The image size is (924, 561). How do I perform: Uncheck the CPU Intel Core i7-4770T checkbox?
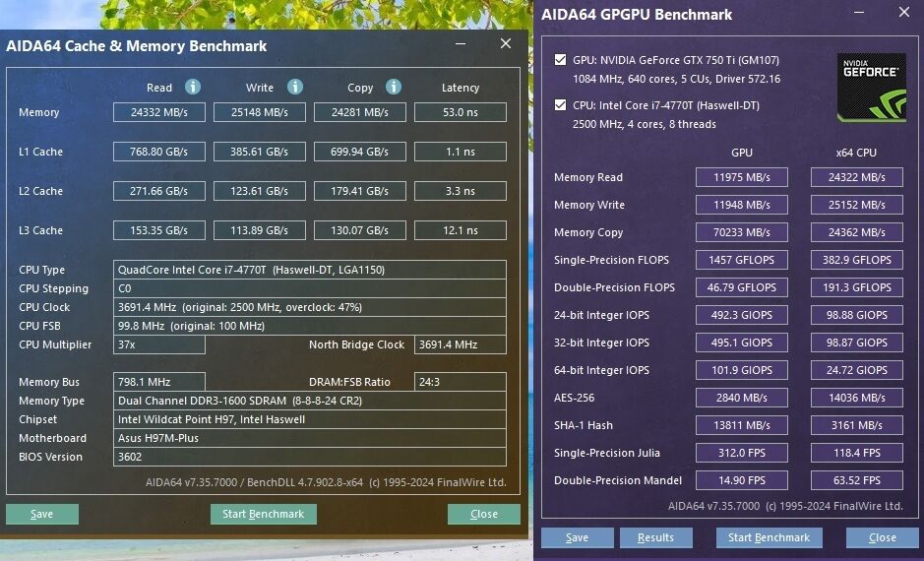pos(560,105)
